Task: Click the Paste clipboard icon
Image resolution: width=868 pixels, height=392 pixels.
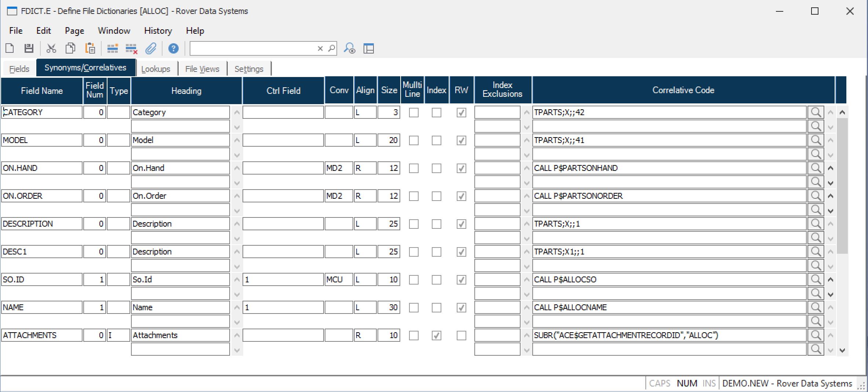Action: (x=90, y=48)
